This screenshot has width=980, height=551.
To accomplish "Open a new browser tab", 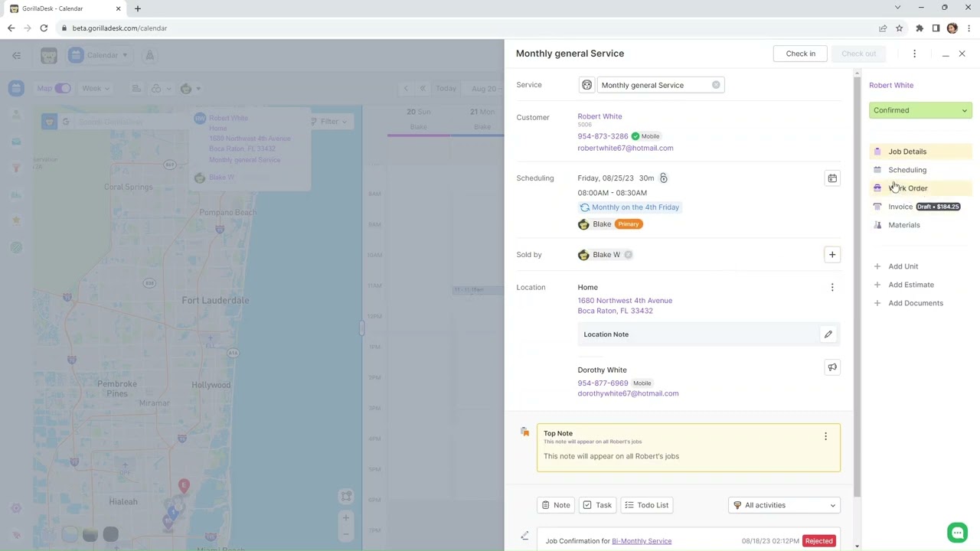I will (138, 8).
